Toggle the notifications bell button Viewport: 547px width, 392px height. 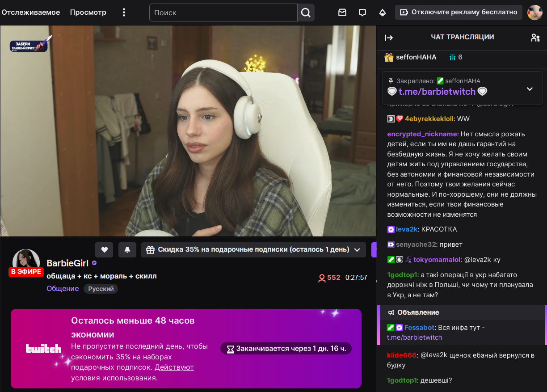click(x=127, y=250)
